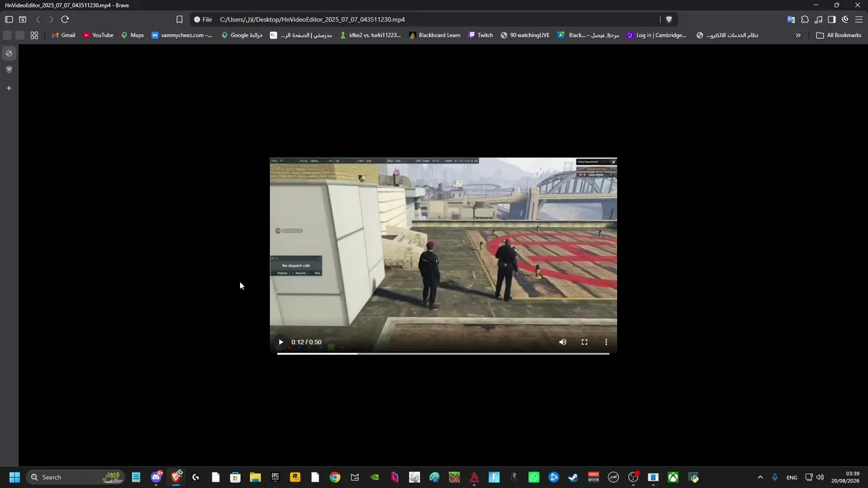Bookmark this page
This screenshot has width=868, height=488.
click(x=179, y=20)
